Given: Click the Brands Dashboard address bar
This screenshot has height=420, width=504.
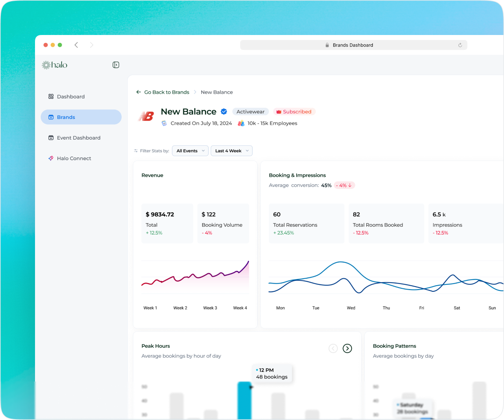Looking at the screenshot, I should click(x=353, y=45).
